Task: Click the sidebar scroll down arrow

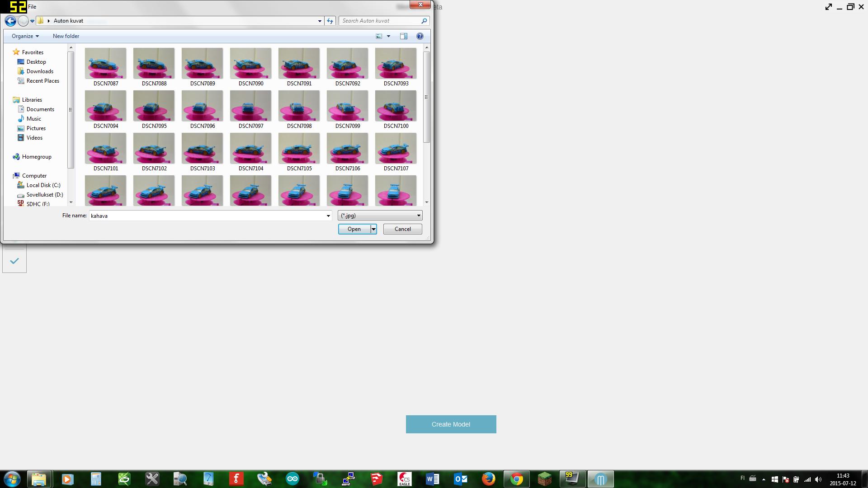Action: point(71,202)
